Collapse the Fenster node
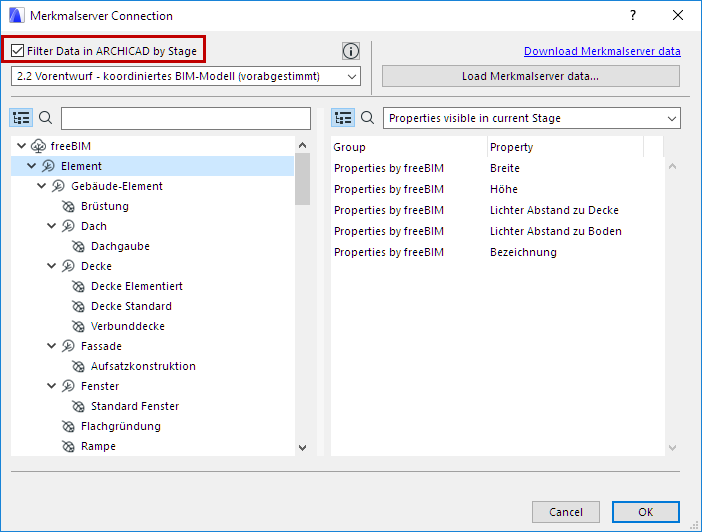This screenshot has height=532, width=702. pos(51,386)
